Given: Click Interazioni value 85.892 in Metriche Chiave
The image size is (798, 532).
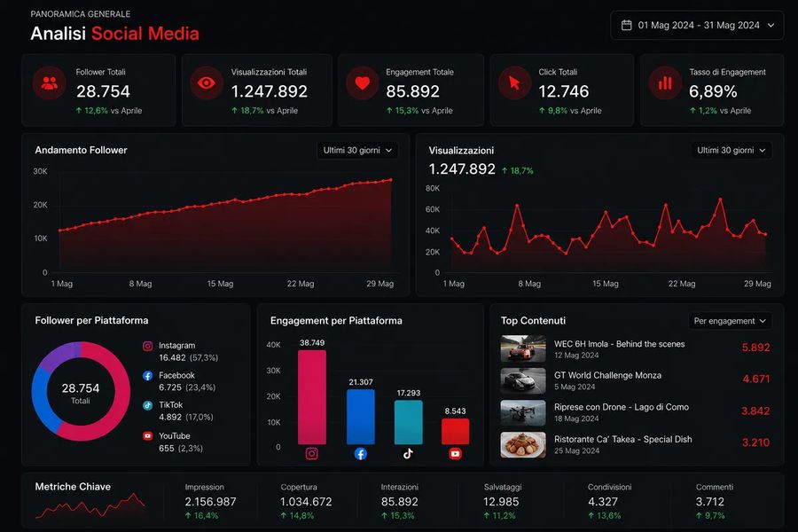Looking at the screenshot, I should coord(400,502).
